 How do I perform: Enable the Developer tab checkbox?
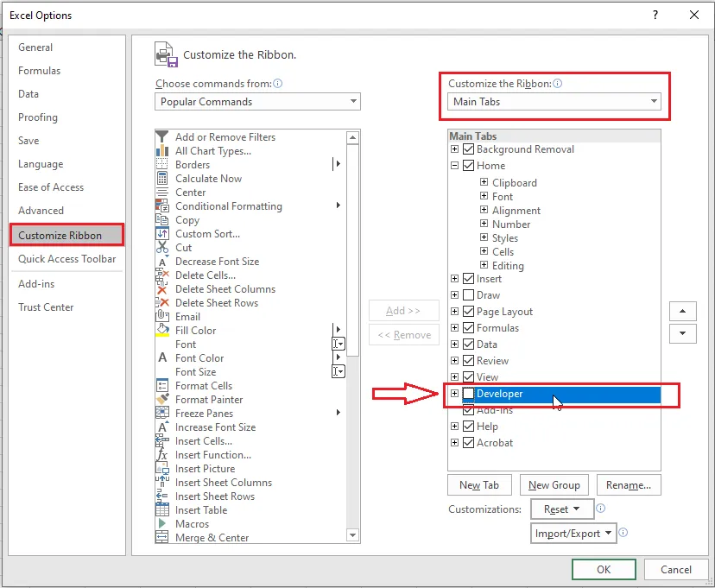coord(468,394)
